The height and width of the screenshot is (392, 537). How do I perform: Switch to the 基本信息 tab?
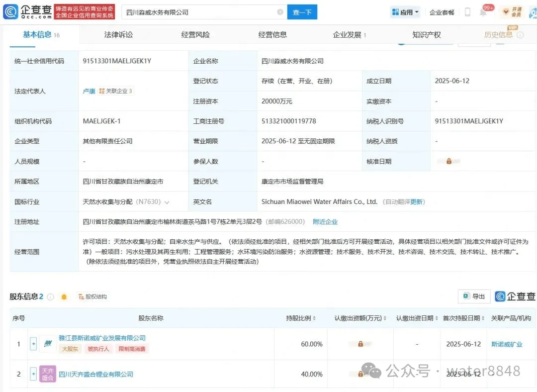41,35
